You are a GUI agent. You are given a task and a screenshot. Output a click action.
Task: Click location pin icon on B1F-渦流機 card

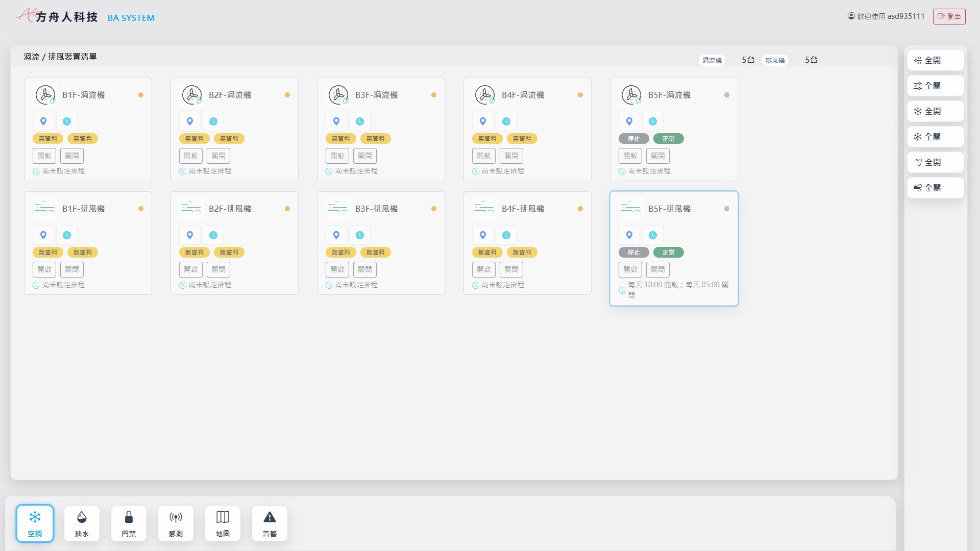click(x=43, y=121)
